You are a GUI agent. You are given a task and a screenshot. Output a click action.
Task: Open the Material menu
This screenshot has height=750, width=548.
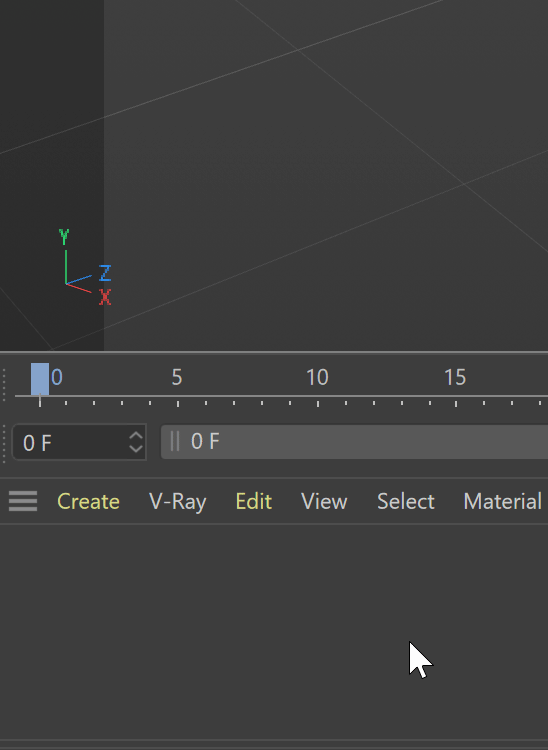pyautogui.click(x=503, y=501)
